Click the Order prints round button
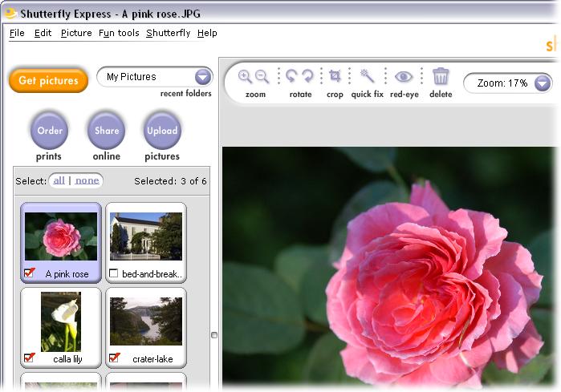The width and height of the screenshot is (561, 392). [x=50, y=131]
